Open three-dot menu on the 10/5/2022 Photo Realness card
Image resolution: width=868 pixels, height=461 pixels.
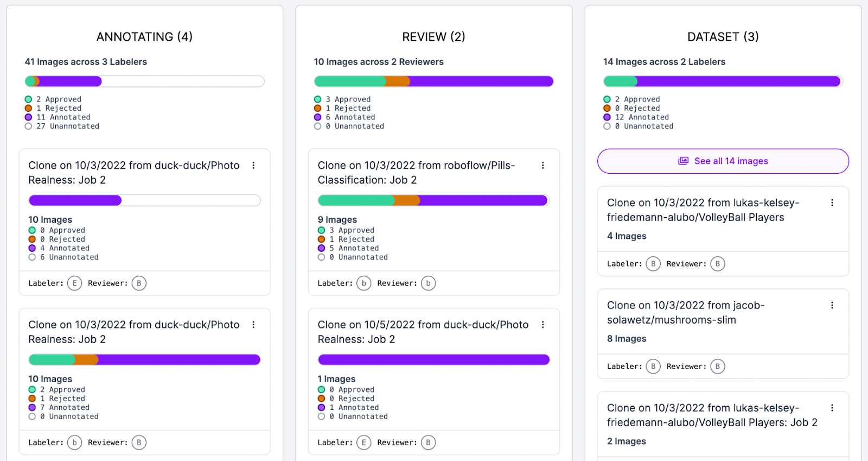coord(542,325)
